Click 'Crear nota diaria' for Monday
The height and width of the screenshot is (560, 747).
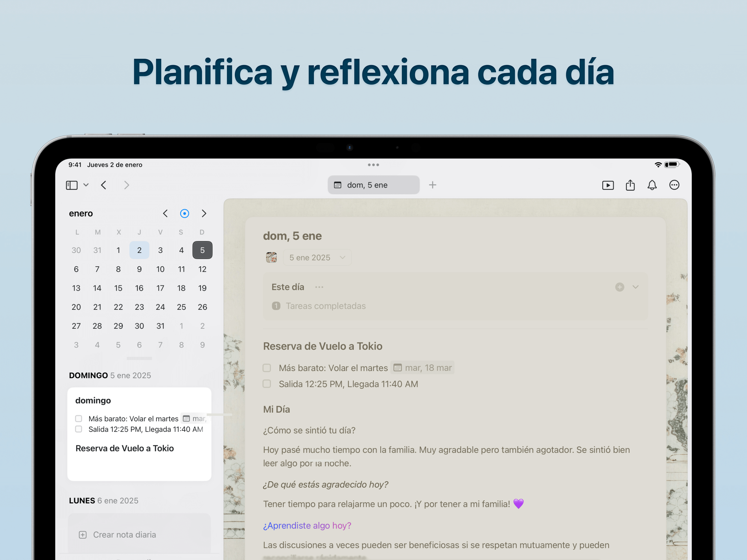pos(124,535)
